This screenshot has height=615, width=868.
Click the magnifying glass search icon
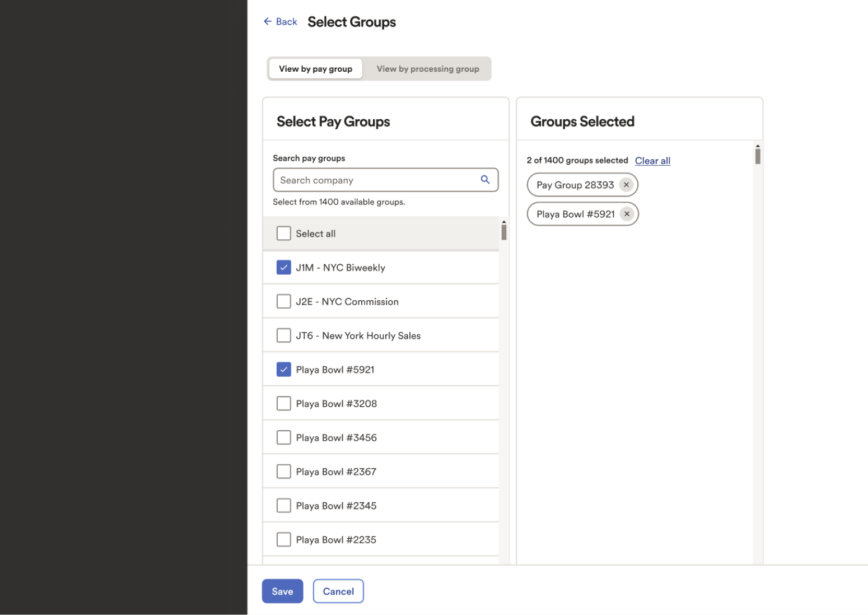pyautogui.click(x=485, y=180)
